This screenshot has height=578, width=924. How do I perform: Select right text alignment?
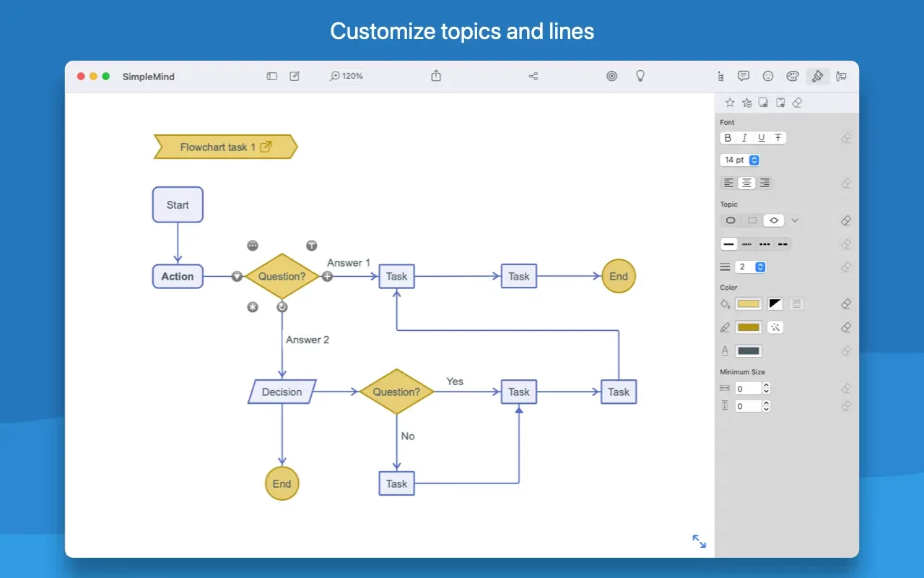coord(764,184)
